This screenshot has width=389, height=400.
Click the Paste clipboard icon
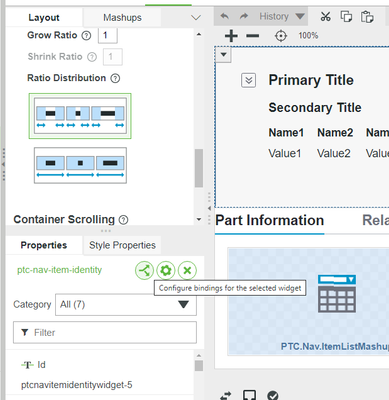point(367,17)
